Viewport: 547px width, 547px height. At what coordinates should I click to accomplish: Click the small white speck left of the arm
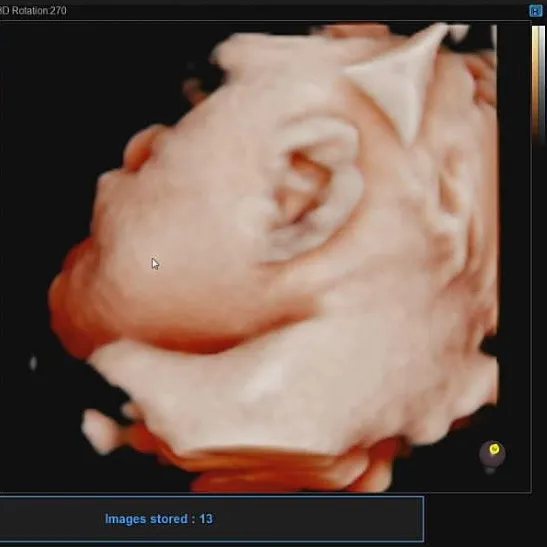(x=33, y=363)
